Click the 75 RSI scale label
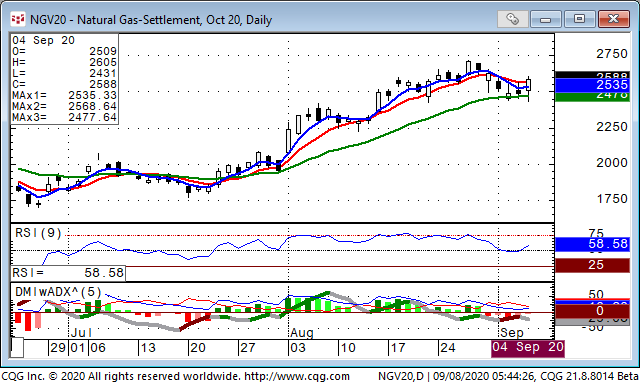This screenshot has height=384, width=640. pos(596,233)
